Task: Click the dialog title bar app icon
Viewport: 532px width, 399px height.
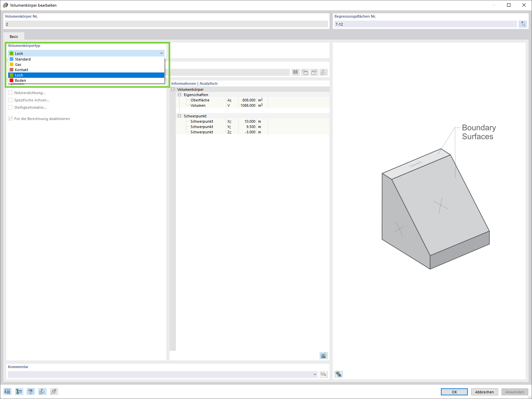Action: coord(5,5)
